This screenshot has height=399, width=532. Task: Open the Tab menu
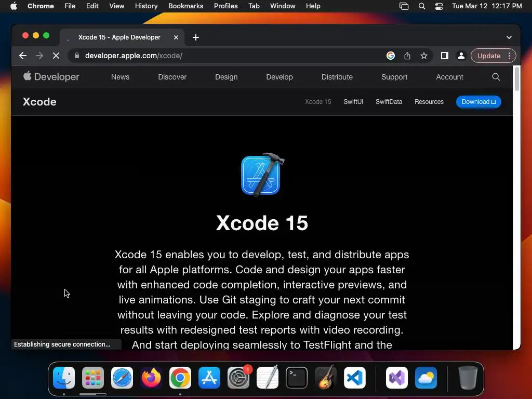[254, 6]
